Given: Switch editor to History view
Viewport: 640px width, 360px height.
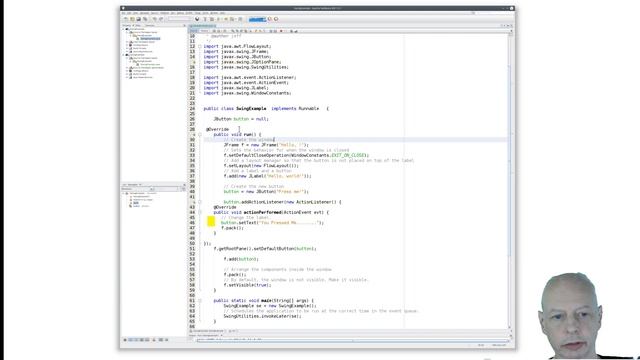Looking at the screenshot, I should click(x=204, y=31).
